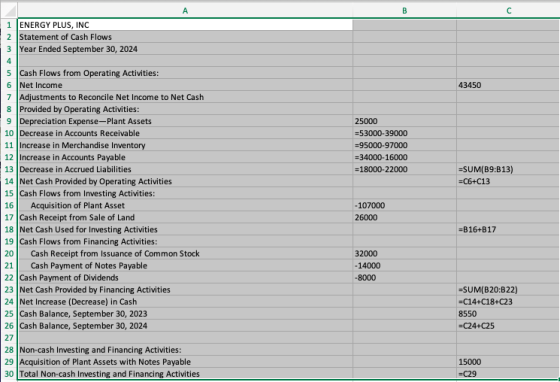Click 'Non-cash Investing and Financing Activities:'
Viewport: 560px width, 382px height.
pos(185,350)
